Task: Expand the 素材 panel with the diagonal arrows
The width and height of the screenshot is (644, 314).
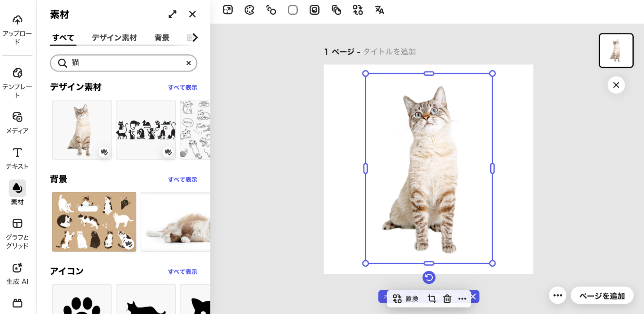Action: click(173, 14)
